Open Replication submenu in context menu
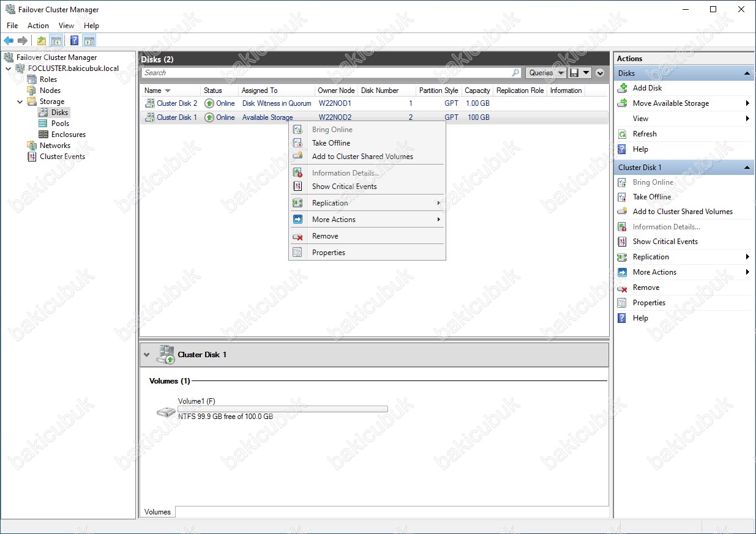 tap(367, 203)
